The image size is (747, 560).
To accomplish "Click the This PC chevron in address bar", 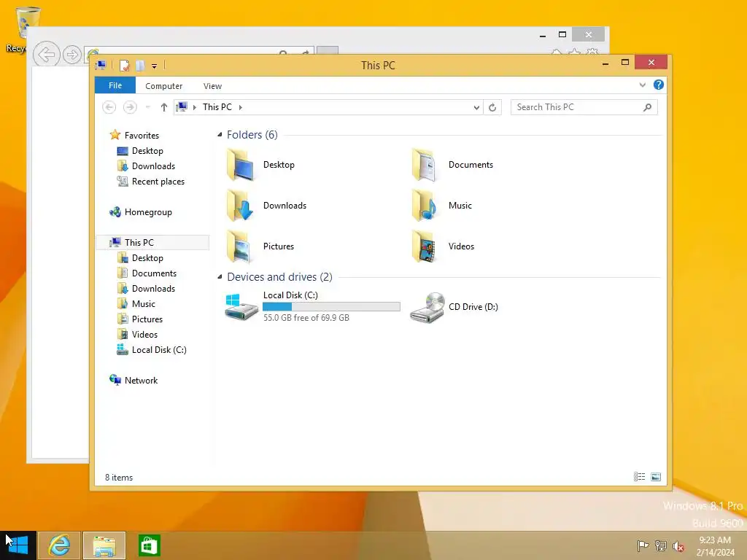I will (241, 108).
